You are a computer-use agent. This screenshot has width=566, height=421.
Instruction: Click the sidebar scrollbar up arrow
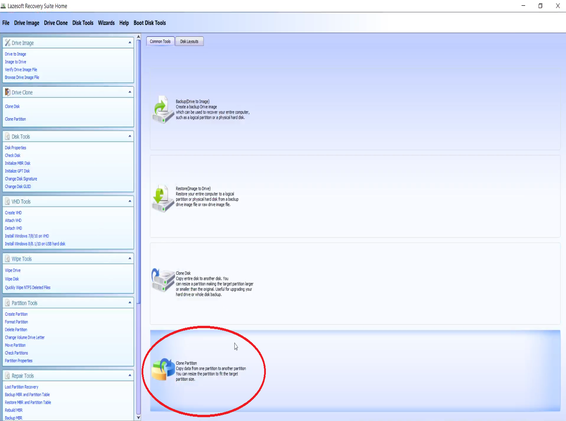click(x=138, y=37)
